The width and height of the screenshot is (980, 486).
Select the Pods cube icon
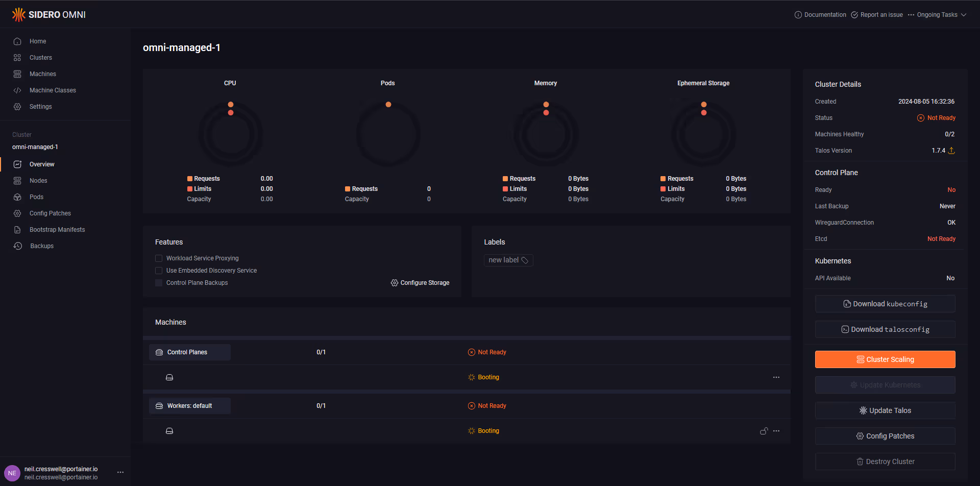click(17, 197)
